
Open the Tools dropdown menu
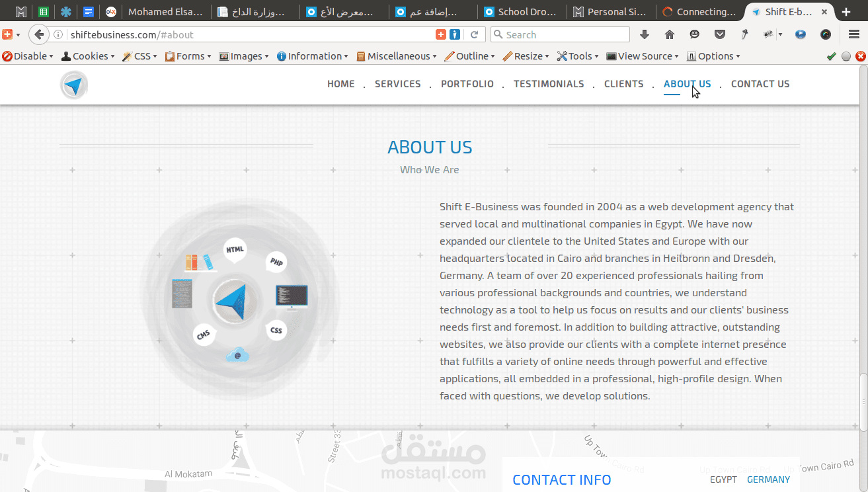[x=578, y=56]
